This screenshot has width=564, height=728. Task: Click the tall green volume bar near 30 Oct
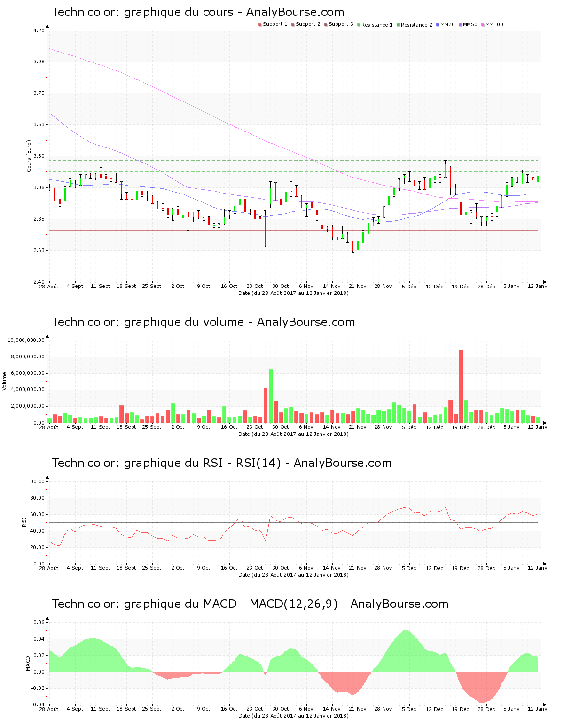click(271, 396)
